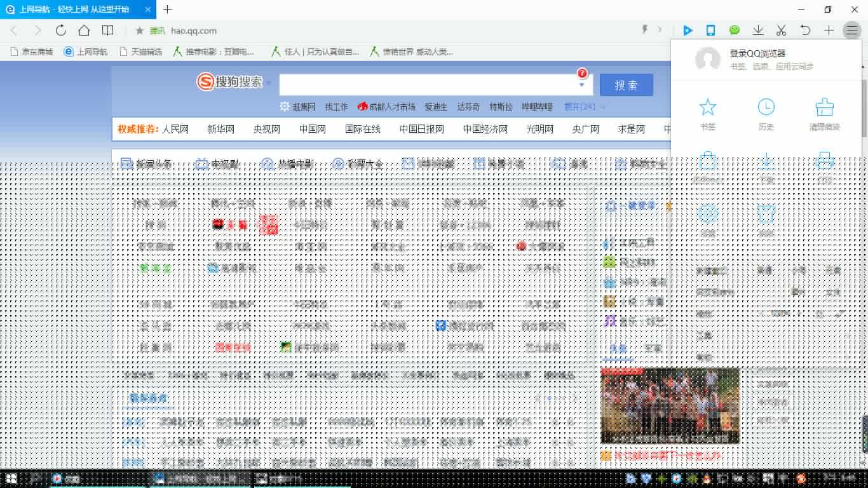Expand 展开(24) more quick links
The width and height of the screenshot is (868, 488).
pyautogui.click(x=585, y=107)
